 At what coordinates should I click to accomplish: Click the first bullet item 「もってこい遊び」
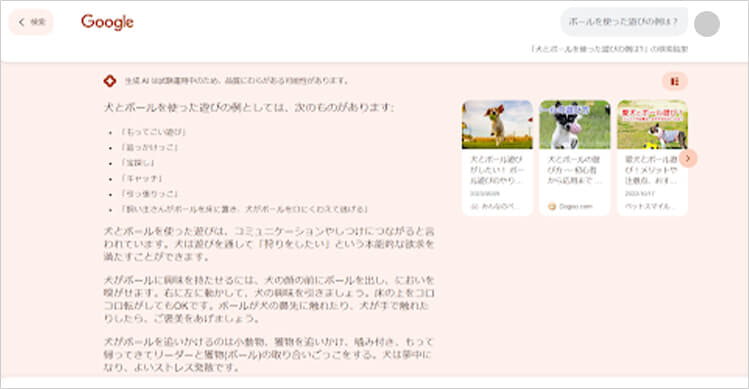pyautogui.click(x=153, y=132)
